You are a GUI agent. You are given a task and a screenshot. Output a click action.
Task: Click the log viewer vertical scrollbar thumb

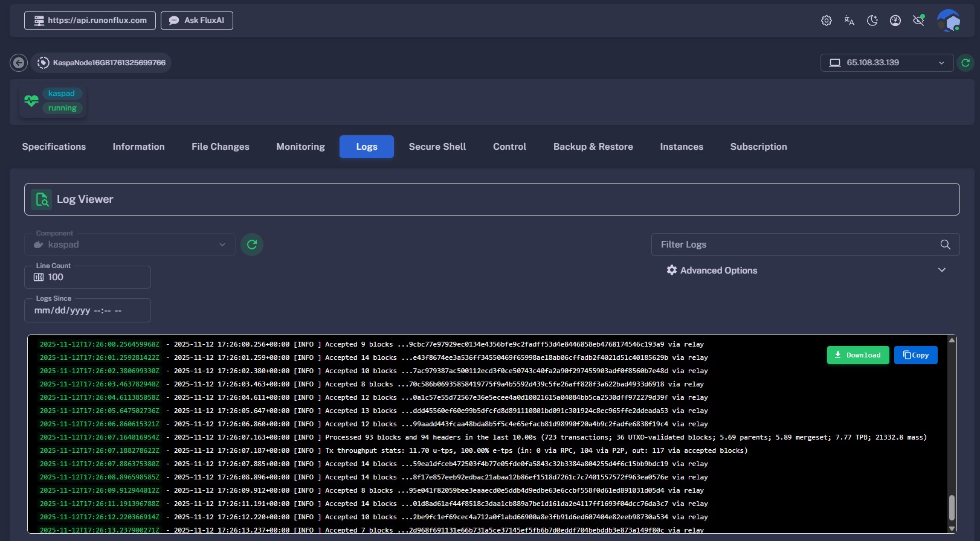click(952, 507)
